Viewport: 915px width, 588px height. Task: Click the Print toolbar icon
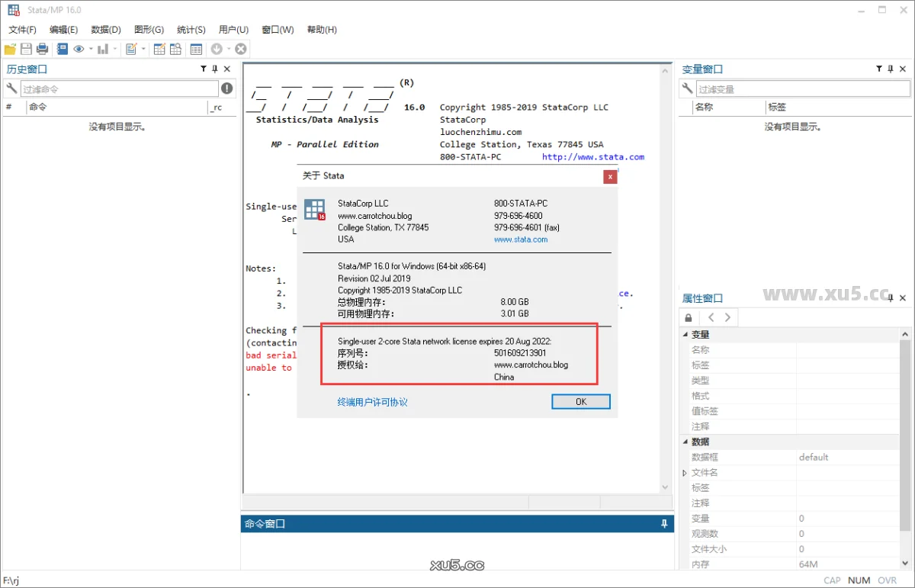coord(41,48)
